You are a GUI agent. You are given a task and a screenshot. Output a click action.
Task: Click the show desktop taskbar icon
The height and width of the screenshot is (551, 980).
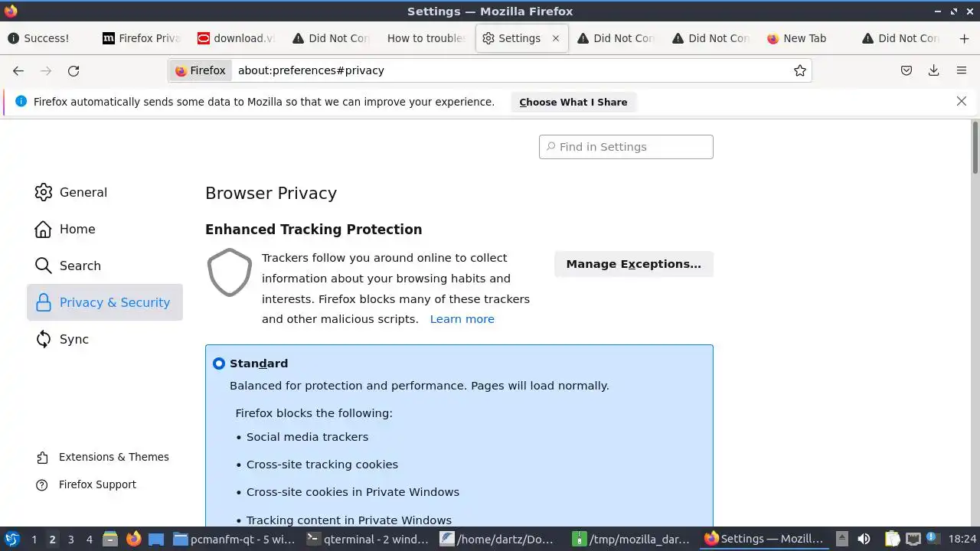click(156, 539)
